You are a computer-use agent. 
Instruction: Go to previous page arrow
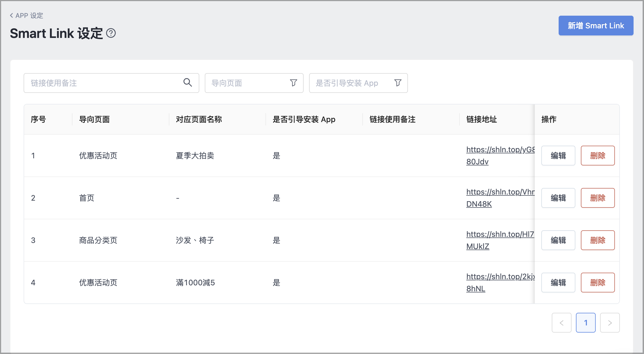pos(562,323)
